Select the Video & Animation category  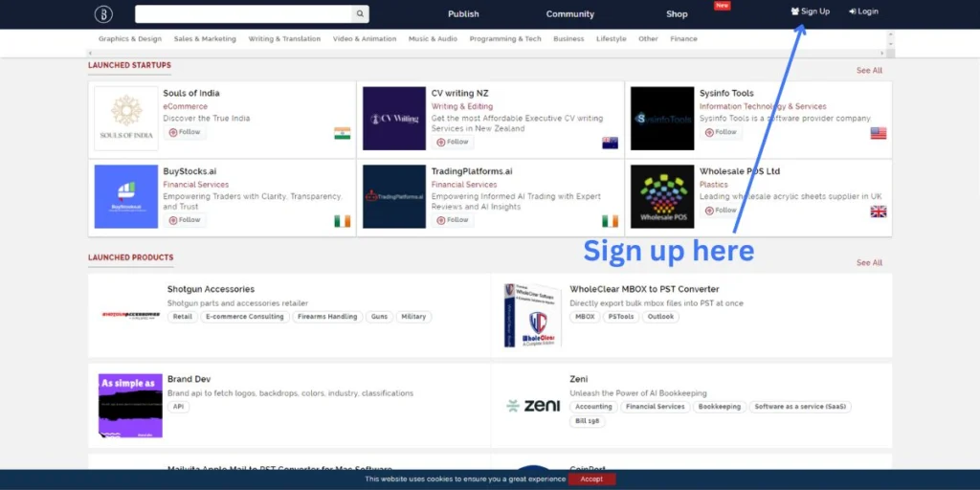pos(365,38)
